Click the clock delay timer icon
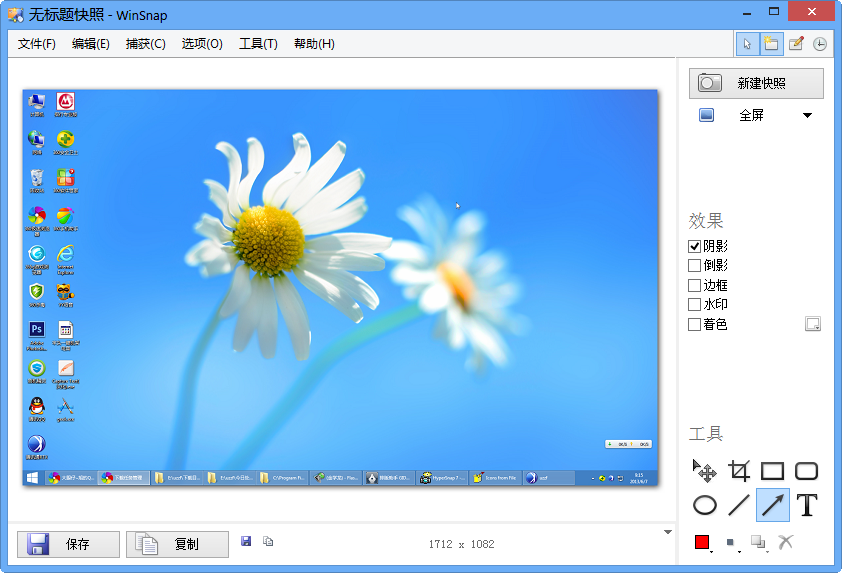Image resolution: width=842 pixels, height=573 pixels. point(819,44)
